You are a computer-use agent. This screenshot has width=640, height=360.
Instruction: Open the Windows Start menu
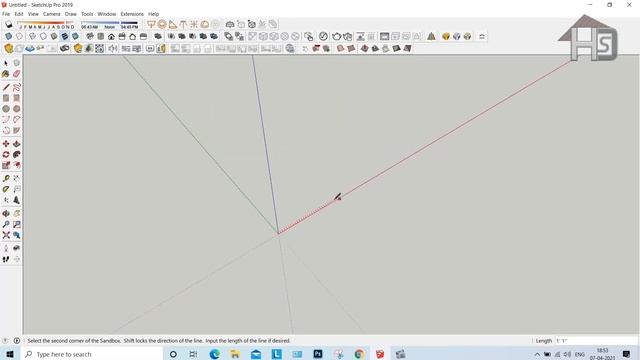pyautogui.click(x=10, y=354)
